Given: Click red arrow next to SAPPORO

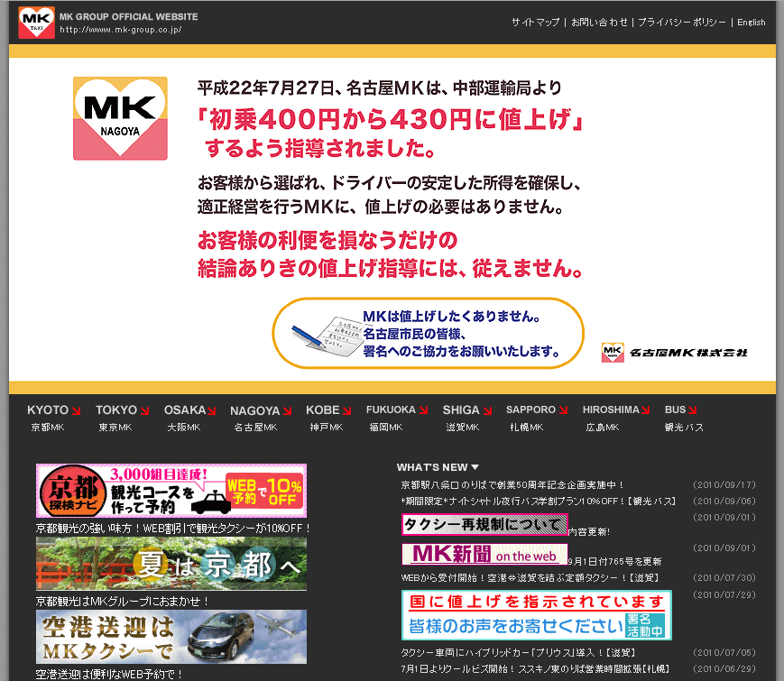Looking at the screenshot, I should (x=564, y=410).
